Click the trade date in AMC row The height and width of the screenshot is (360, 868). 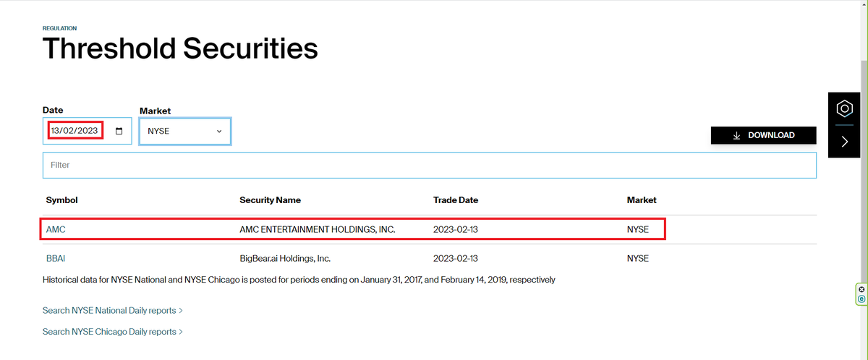coord(457,229)
